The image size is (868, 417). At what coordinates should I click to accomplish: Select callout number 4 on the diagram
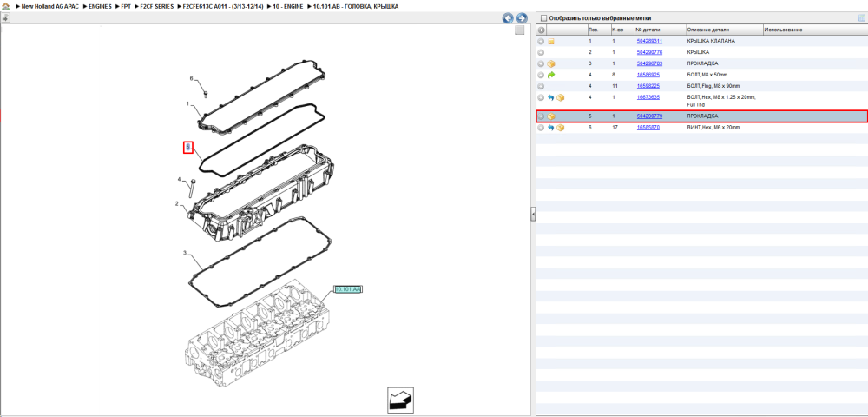pyautogui.click(x=179, y=180)
